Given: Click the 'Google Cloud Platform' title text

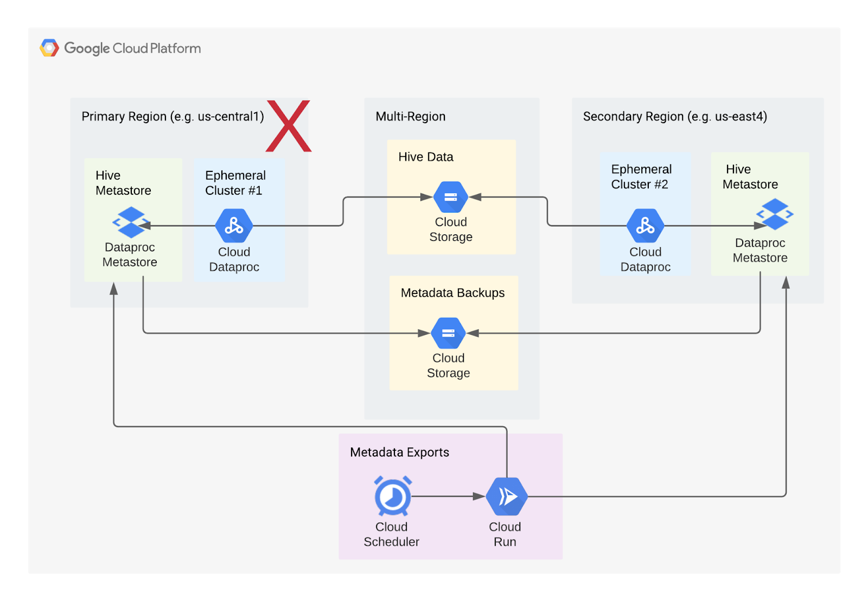Looking at the screenshot, I should pos(132,48).
